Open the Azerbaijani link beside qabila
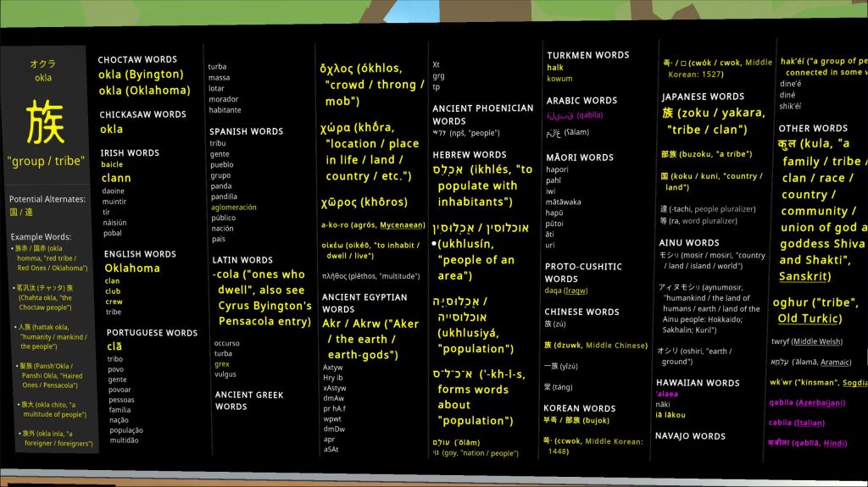868x487 pixels. pos(821,403)
